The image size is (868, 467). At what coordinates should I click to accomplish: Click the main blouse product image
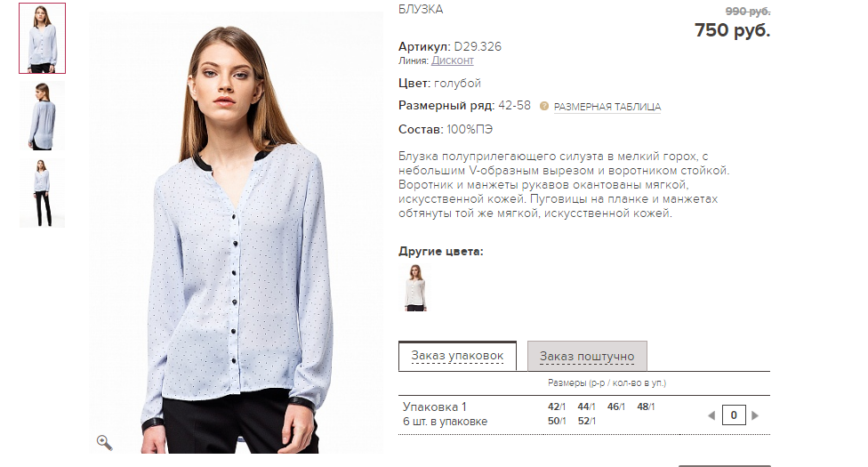coord(236,233)
